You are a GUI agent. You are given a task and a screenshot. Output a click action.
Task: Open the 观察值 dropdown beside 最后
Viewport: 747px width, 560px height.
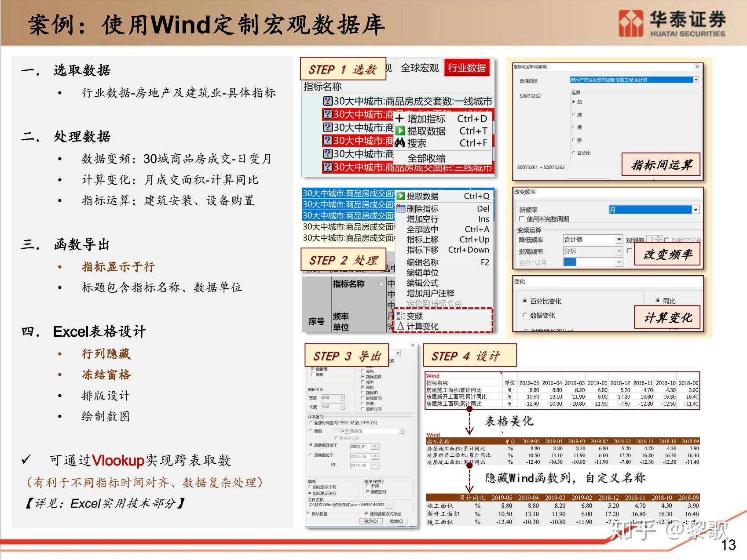(377, 431)
